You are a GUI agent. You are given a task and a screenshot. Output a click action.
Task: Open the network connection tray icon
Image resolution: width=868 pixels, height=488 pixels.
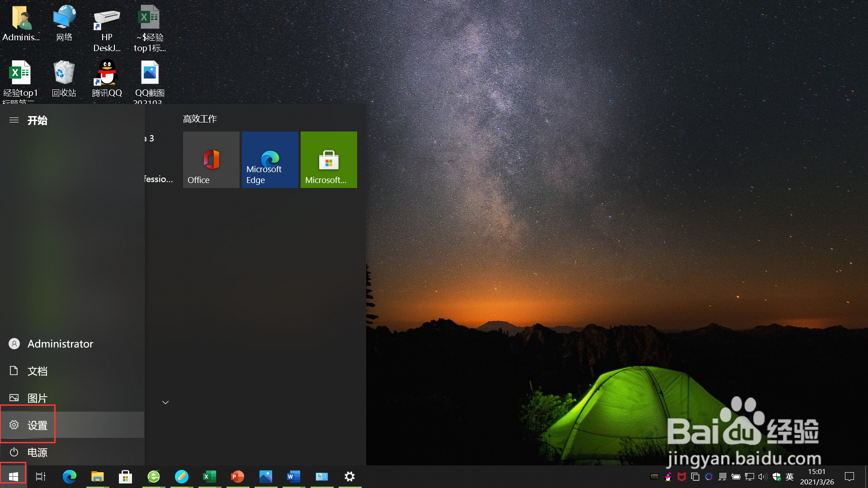[750, 476]
